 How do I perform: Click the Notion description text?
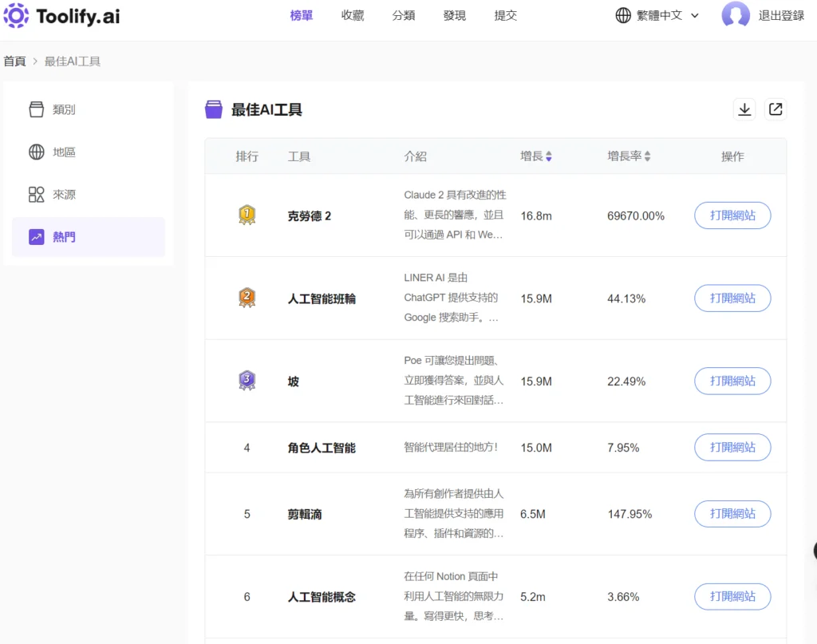coord(454,596)
